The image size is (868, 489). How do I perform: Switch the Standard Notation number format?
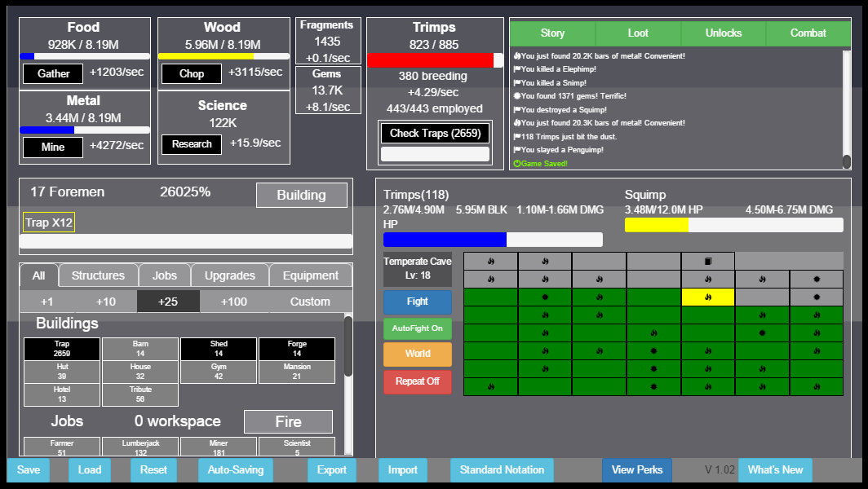pyautogui.click(x=502, y=470)
